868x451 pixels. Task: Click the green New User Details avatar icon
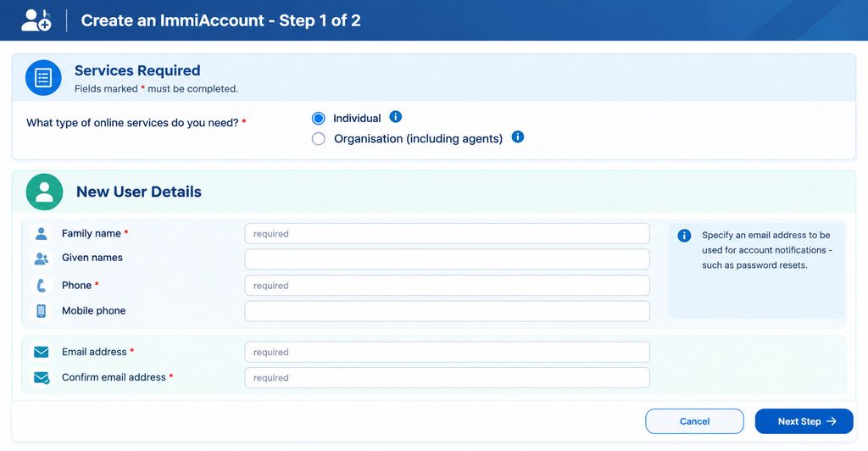44,192
